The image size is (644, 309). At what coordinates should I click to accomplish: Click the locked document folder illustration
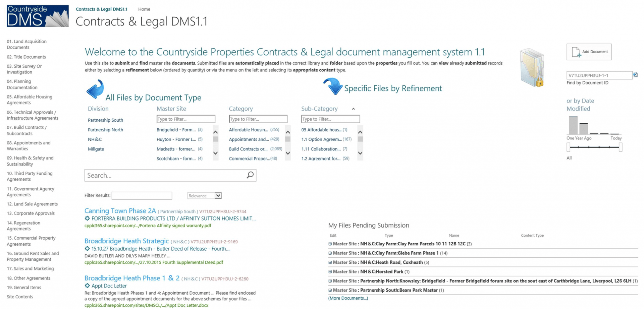pos(532,67)
